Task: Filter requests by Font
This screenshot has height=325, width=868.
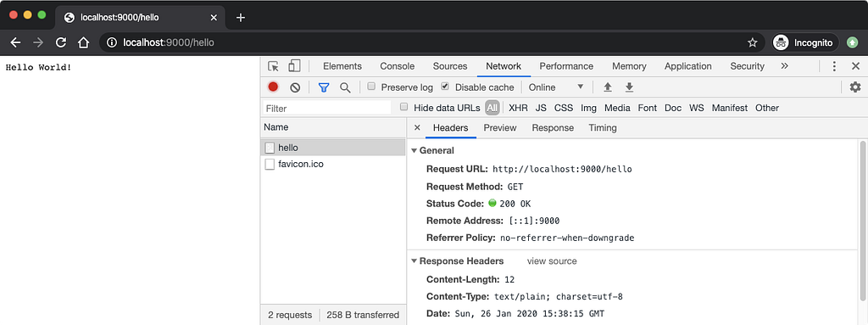Action: click(648, 108)
